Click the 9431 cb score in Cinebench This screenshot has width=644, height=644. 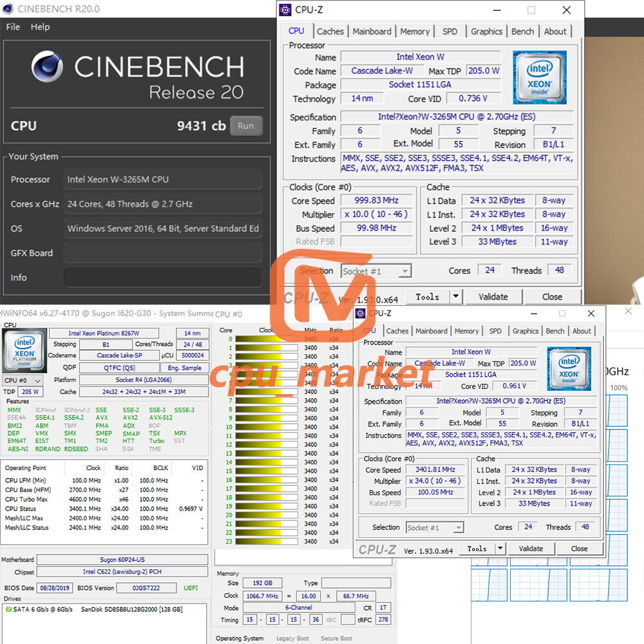(x=201, y=126)
